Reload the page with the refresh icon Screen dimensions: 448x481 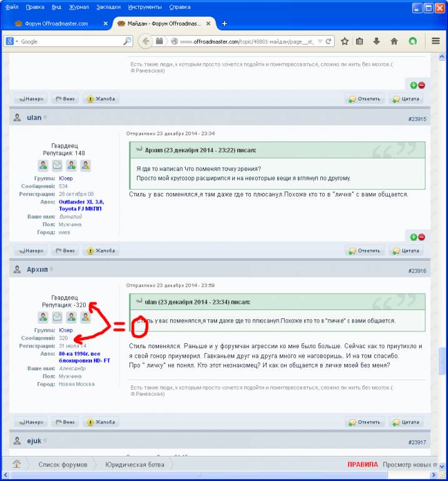(x=329, y=41)
